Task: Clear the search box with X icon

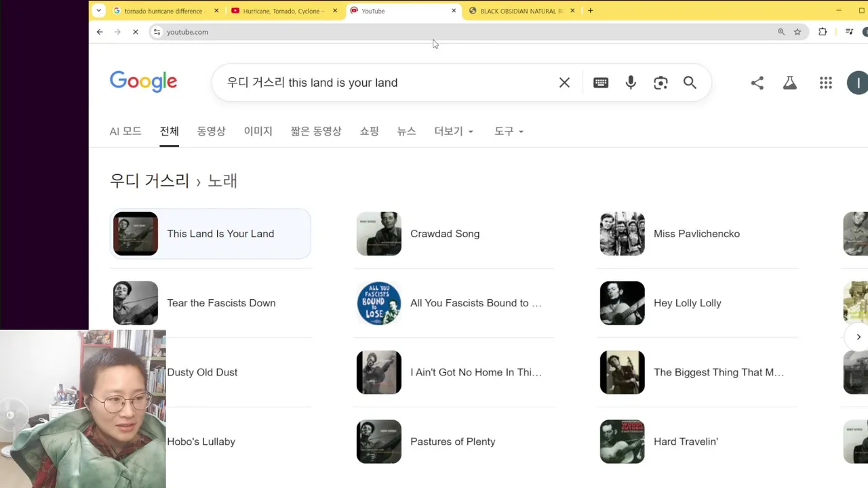Action: click(x=564, y=83)
